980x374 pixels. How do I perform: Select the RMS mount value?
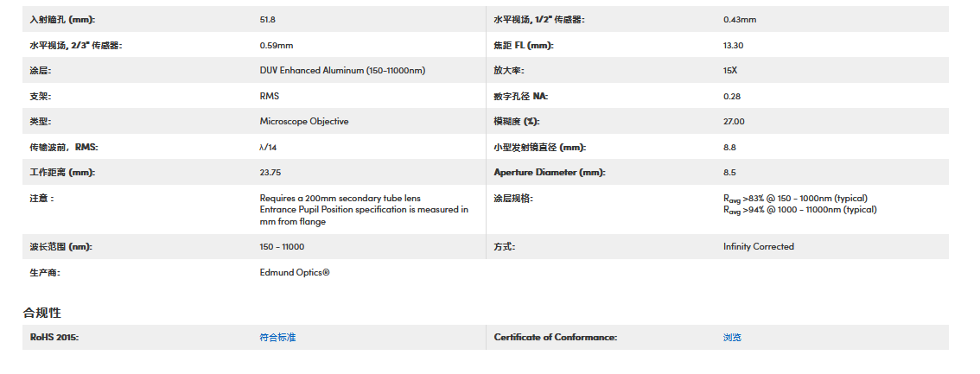(270, 96)
